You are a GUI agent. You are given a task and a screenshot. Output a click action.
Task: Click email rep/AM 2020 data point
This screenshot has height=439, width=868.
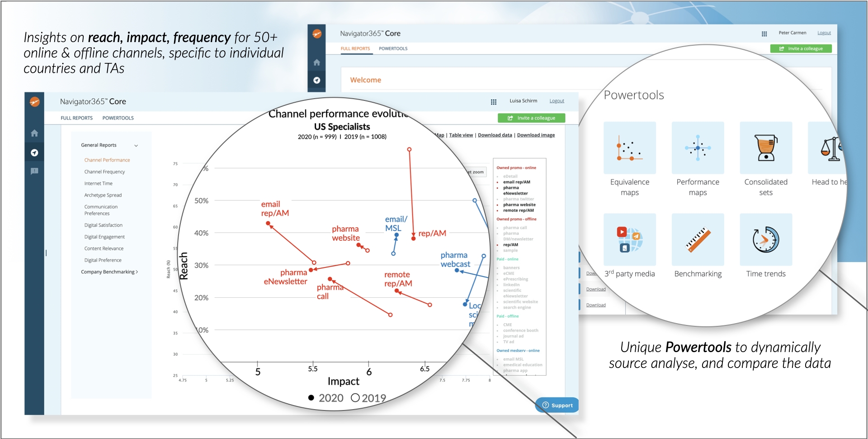[268, 223]
